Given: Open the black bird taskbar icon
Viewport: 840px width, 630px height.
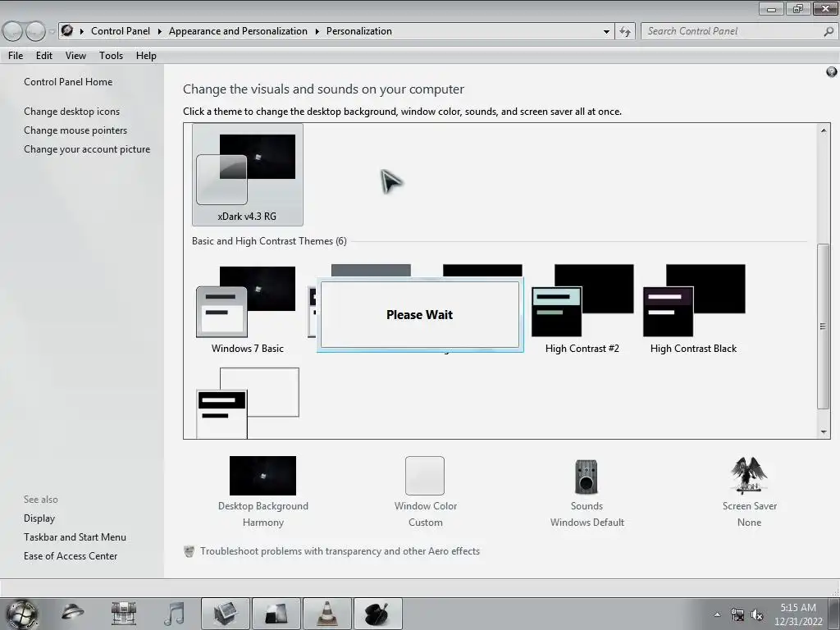Looking at the screenshot, I should point(377,614).
